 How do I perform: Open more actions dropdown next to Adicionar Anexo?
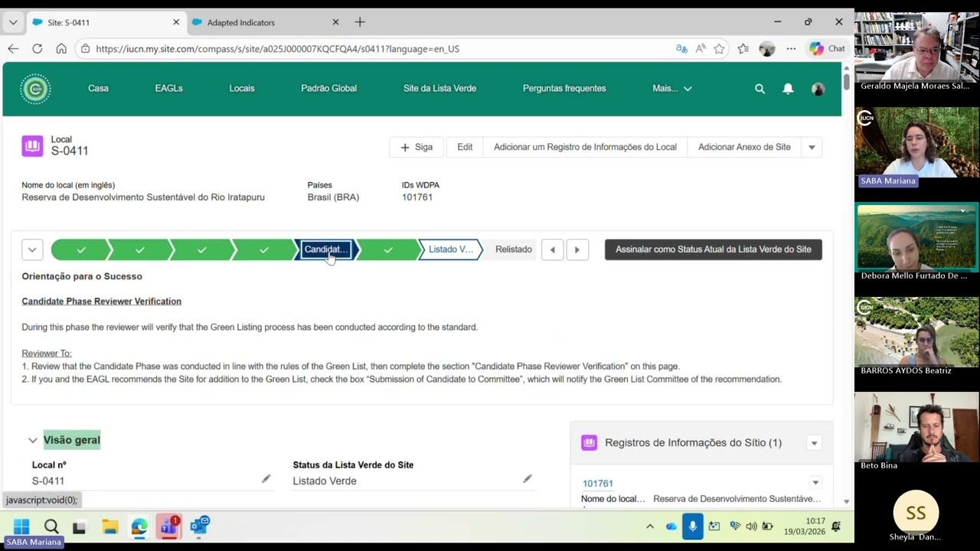[812, 147]
